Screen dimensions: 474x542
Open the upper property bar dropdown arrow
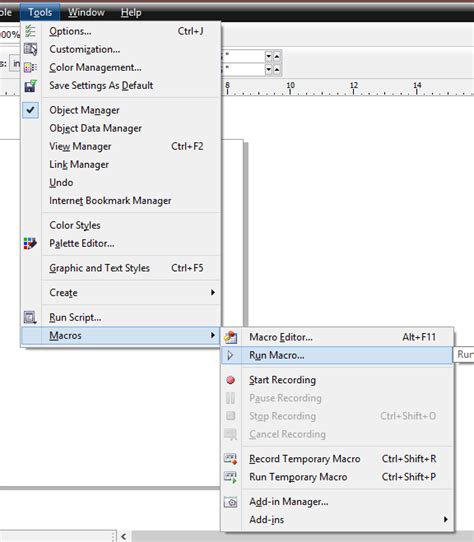pyautogui.click(x=269, y=56)
